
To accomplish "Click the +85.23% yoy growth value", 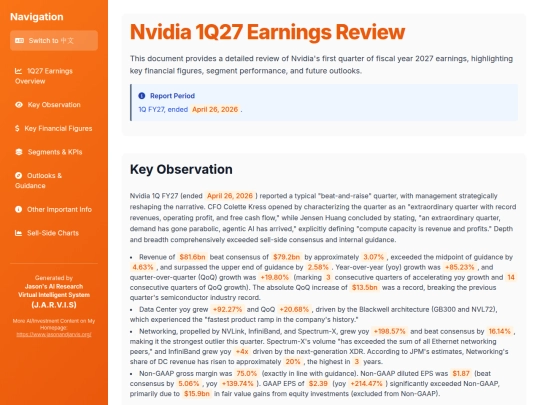I will pyautogui.click(x=459, y=267).
